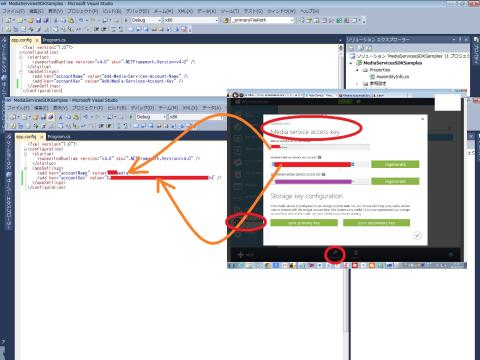Open XML(X) menu in front window
Screen dimensions: 480x360
190,108
